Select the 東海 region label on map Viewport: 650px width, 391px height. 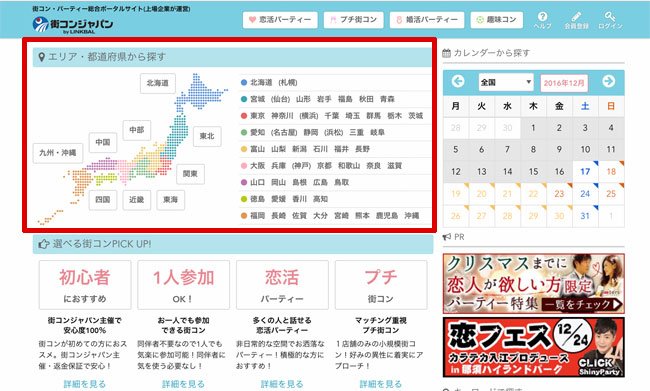point(170,200)
